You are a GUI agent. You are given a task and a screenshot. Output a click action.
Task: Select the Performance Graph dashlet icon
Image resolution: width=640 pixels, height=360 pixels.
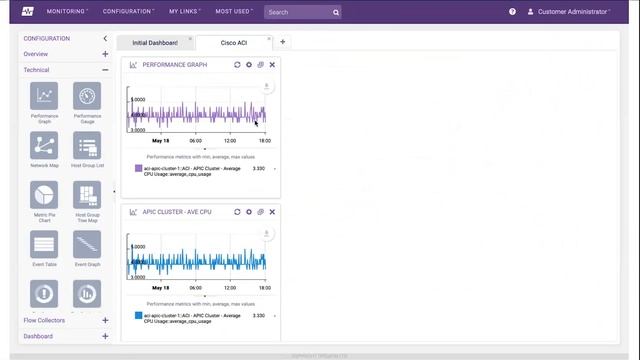click(x=44, y=96)
